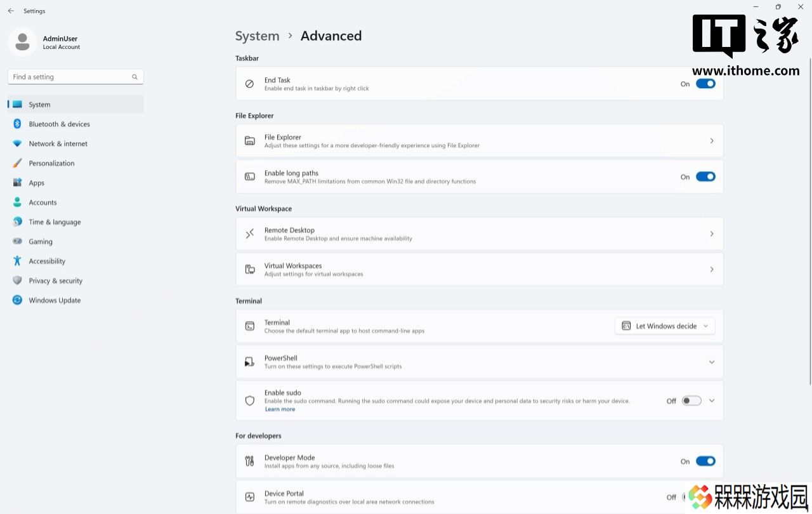Click the back arrow beside Settings title
The width and height of the screenshot is (812, 514).
point(11,11)
